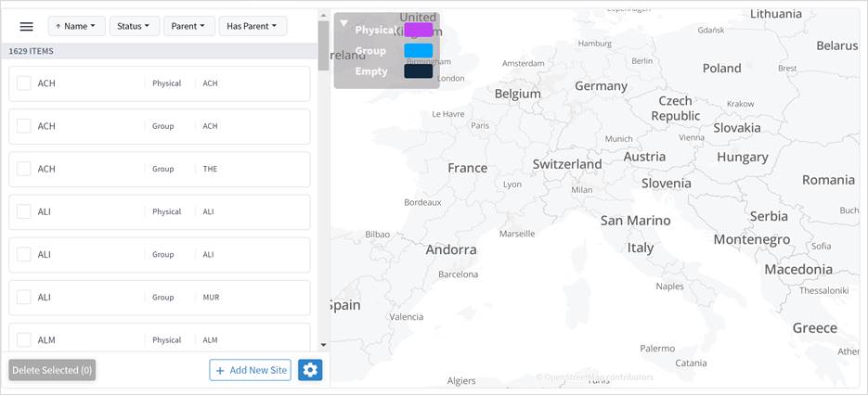Select the THE parent value in ACH row
Image resolution: width=868 pixels, height=395 pixels.
[210, 169]
